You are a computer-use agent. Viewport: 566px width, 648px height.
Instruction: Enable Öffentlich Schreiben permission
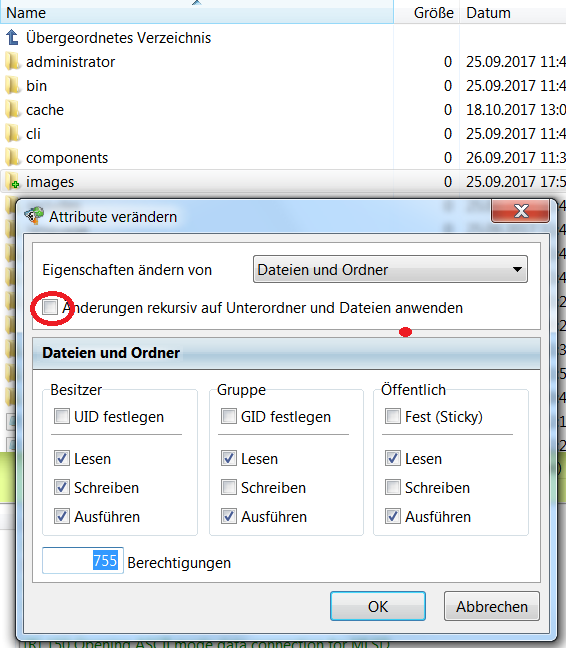(x=393, y=487)
